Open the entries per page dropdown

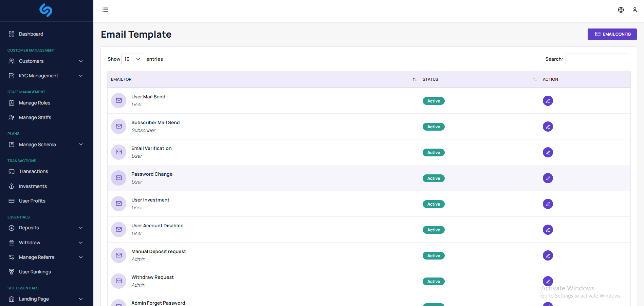(x=133, y=59)
